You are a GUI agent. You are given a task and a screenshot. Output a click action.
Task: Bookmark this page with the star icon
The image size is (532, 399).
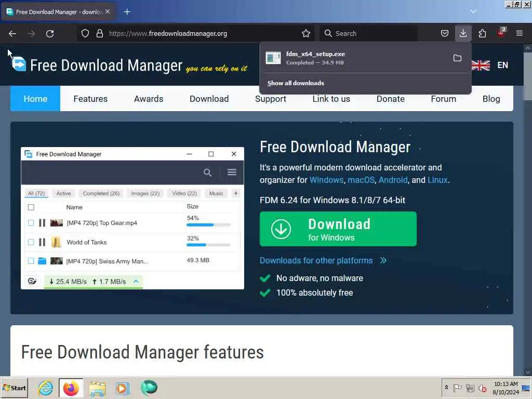coord(306,33)
